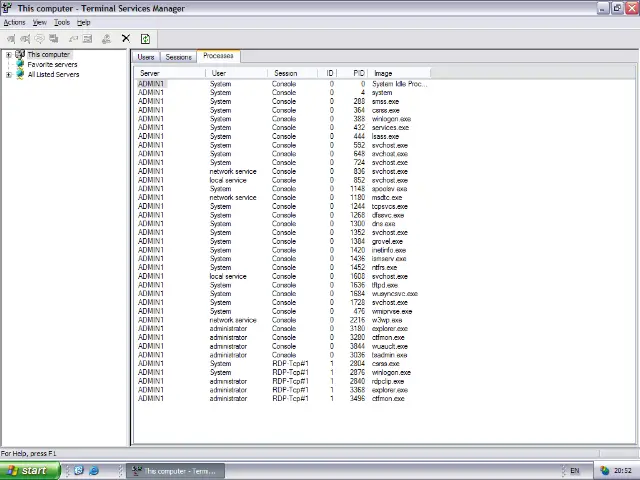
Task: Click the This computer tree node icon
Action: [x=20, y=54]
